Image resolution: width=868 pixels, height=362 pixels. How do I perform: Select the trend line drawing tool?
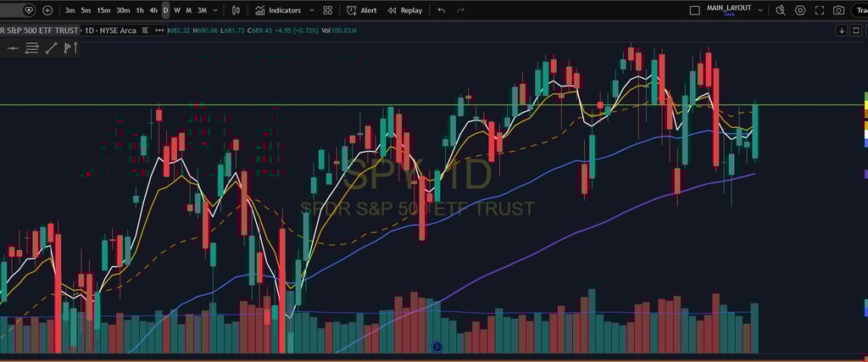click(x=51, y=48)
